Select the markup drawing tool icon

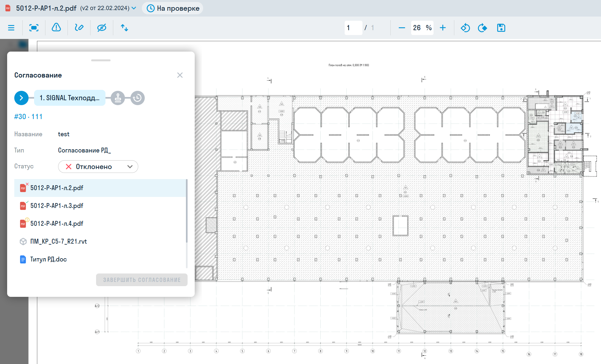[x=79, y=28]
